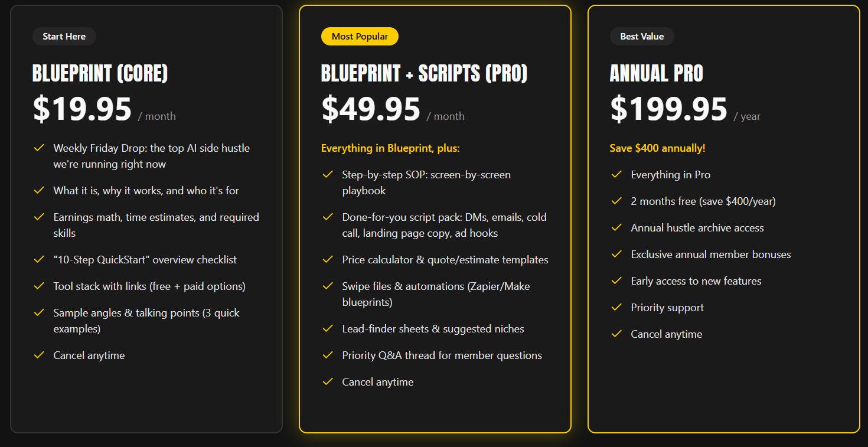The image size is (868, 447).
Task: Click checkmark beside Annual hustle archive access
Action: click(616, 227)
